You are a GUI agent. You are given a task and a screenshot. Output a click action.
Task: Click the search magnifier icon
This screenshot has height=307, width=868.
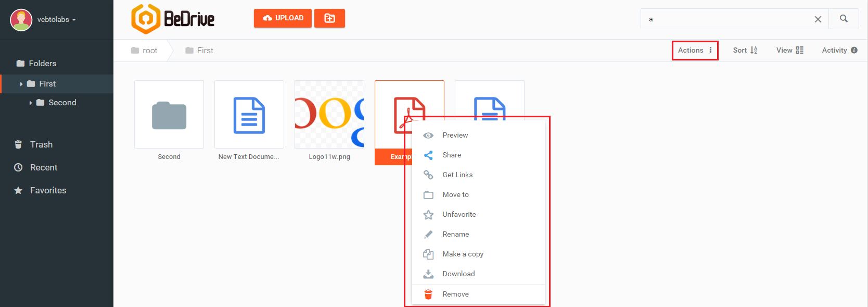(844, 19)
